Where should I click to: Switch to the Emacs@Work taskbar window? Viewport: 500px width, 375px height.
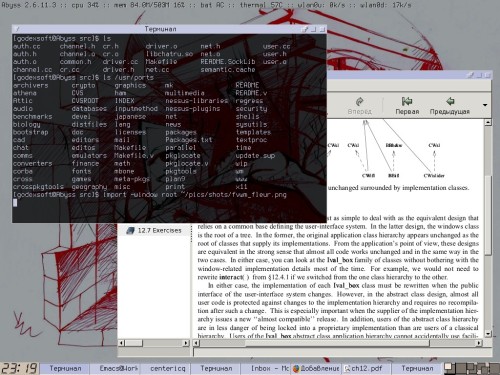(119, 368)
